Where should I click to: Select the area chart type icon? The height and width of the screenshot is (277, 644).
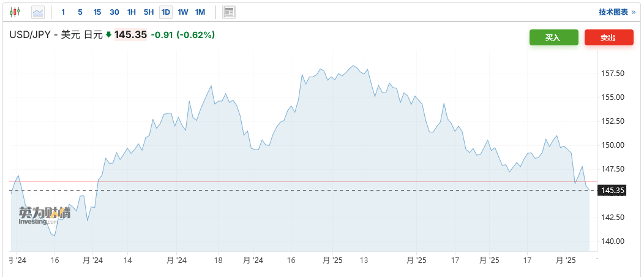click(38, 12)
